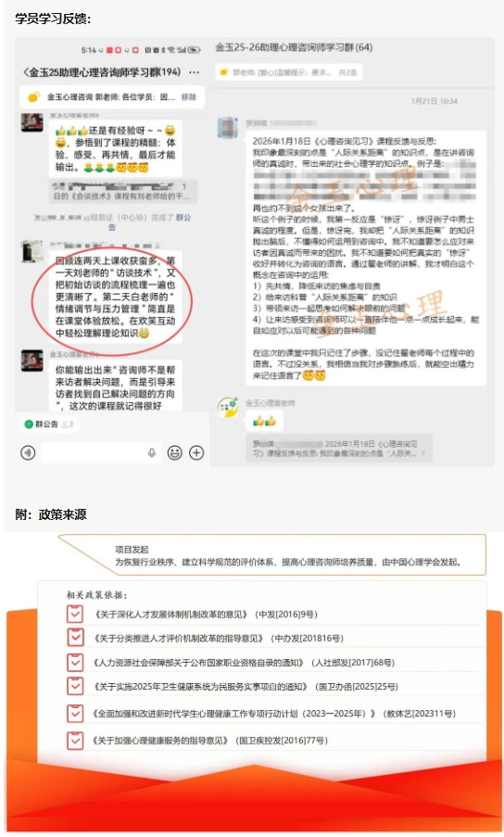Image resolution: width=504 pixels, height=837 pixels.
Task: Expand the pinned 郭老师 温馨提示 共2条 notice
Action: tap(288, 72)
